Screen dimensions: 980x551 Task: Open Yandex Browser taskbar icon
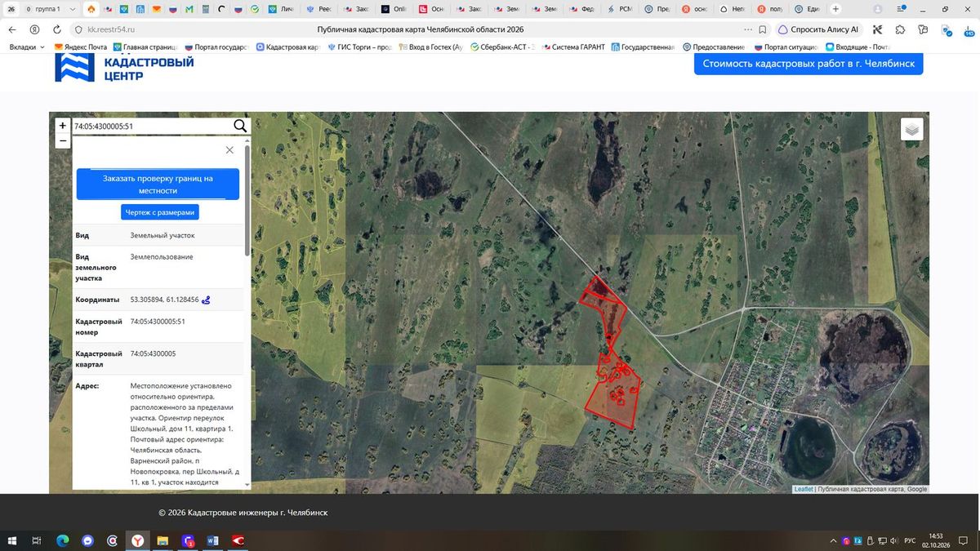pos(137,540)
